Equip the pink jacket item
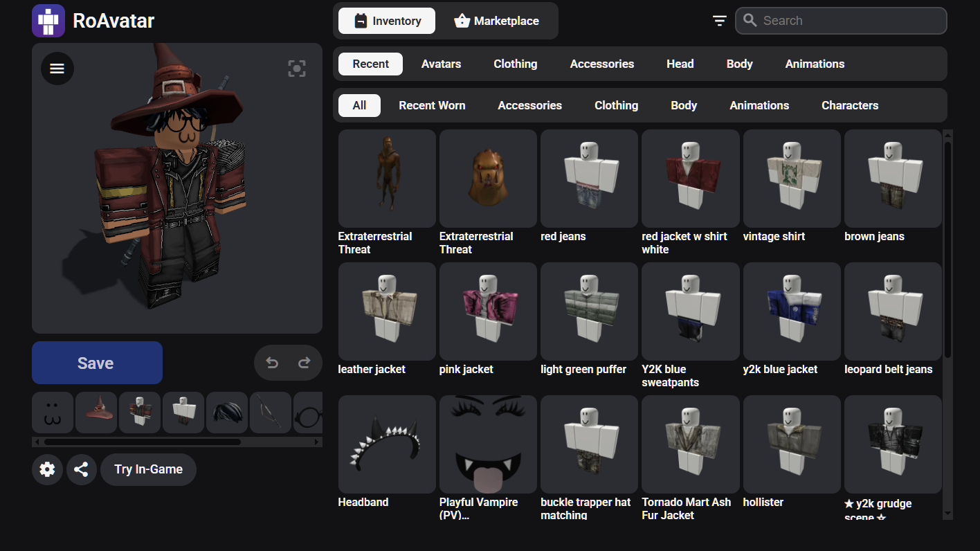This screenshot has height=551, width=980. point(488,311)
